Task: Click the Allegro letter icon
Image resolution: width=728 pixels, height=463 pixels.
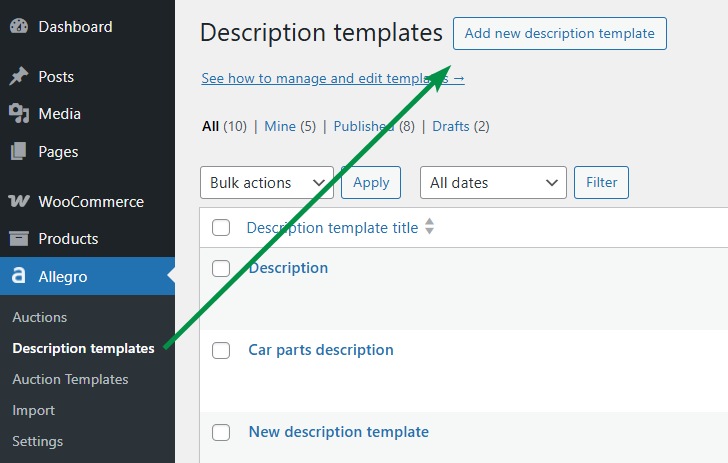Action: pyautogui.click(x=19, y=275)
